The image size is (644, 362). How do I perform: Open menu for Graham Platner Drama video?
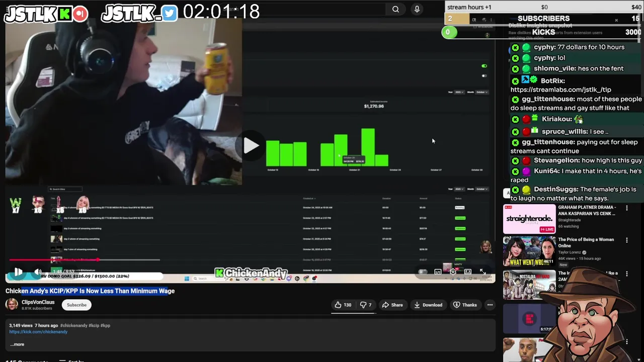click(627, 208)
